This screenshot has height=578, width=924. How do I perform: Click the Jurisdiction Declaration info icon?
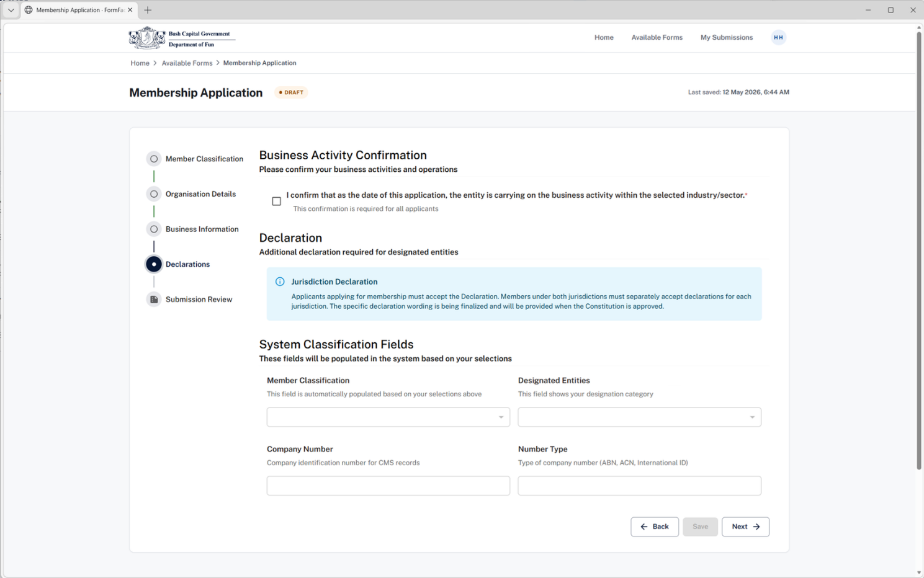[x=280, y=282]
